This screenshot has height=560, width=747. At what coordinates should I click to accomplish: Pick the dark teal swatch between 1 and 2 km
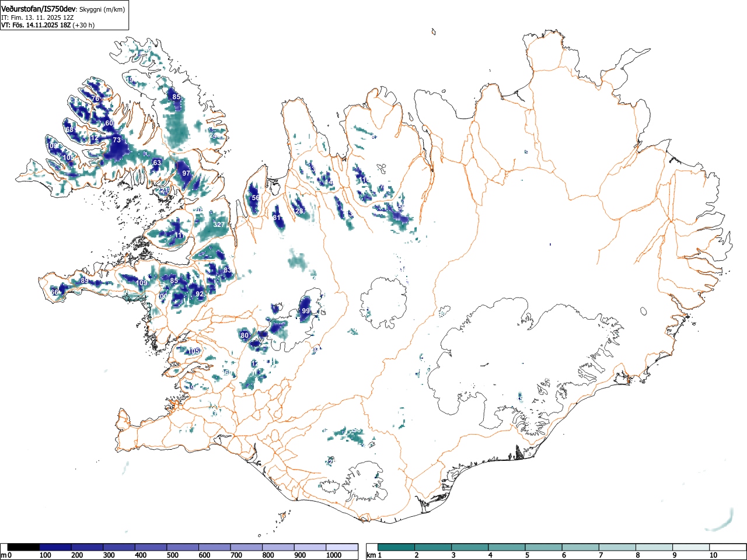click(397, 547)
